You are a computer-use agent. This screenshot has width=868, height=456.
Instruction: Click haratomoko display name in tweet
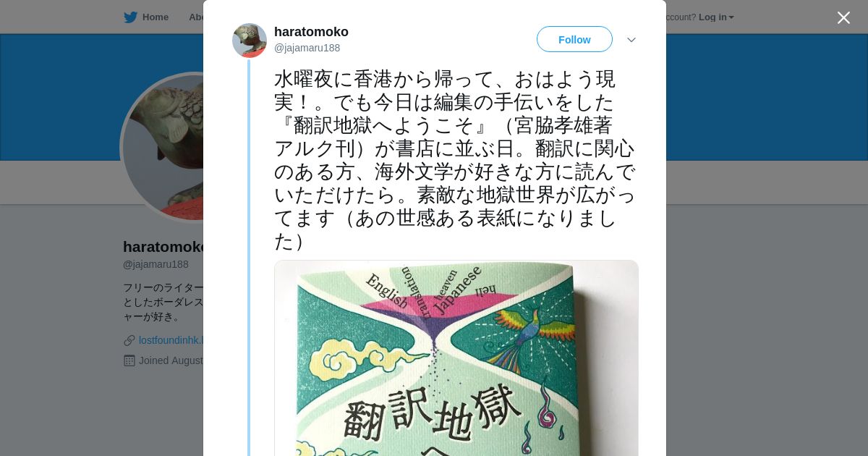311,32
